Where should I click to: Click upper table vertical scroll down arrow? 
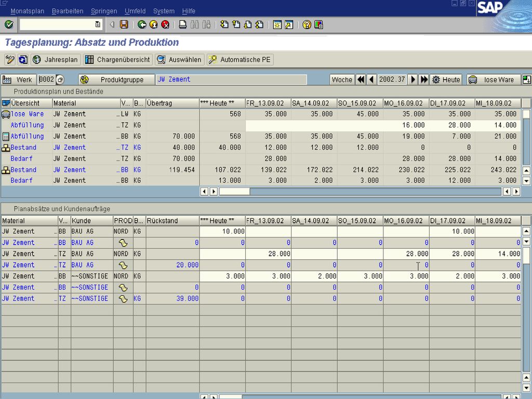pyautogui.click(x=526, y=181)
